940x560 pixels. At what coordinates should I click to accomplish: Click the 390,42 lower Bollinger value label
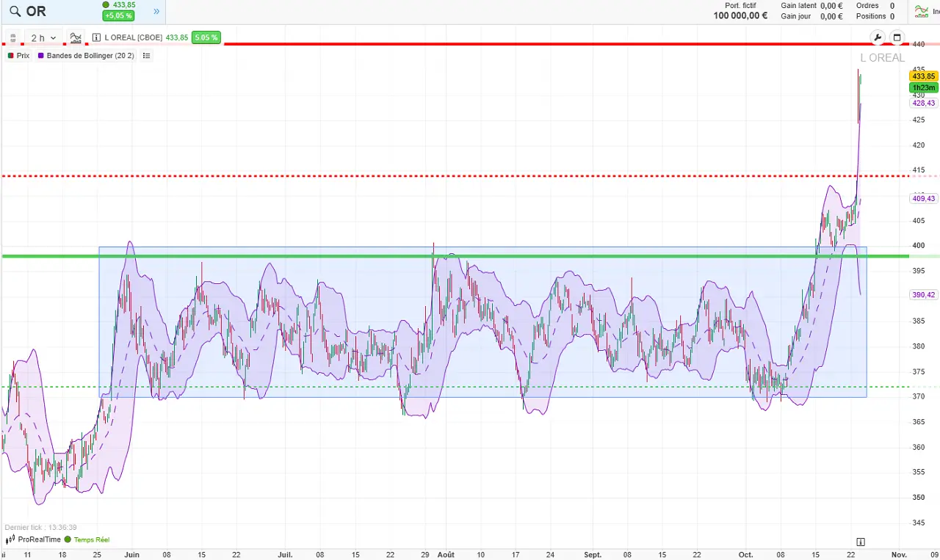click(923, 295)
